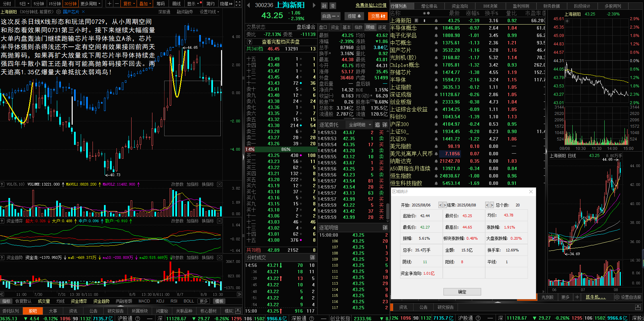Screen dimensions: 644x321
Task: Click 更多 indicators button
Action: coord(204,301)
